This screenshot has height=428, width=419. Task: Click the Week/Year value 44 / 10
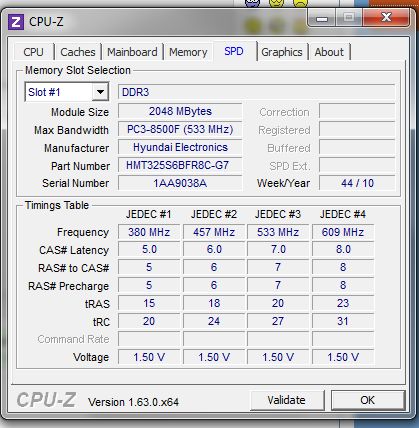pyautogui.click(x=357, y=183)
